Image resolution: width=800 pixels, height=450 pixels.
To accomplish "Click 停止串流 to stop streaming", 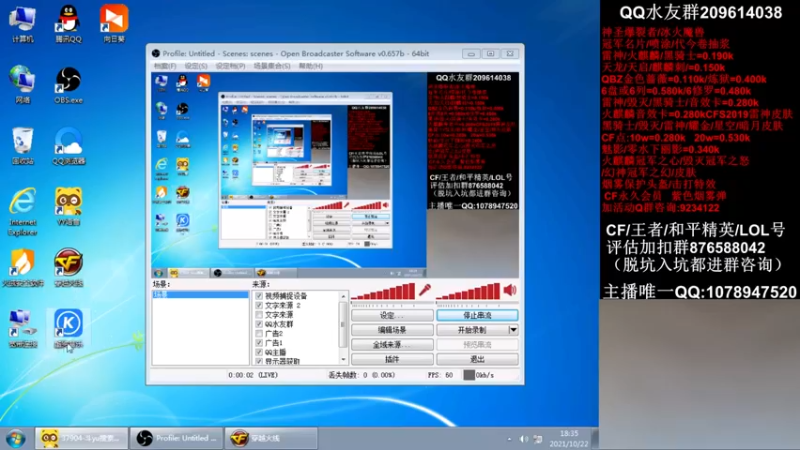I will tap(477, 315).
